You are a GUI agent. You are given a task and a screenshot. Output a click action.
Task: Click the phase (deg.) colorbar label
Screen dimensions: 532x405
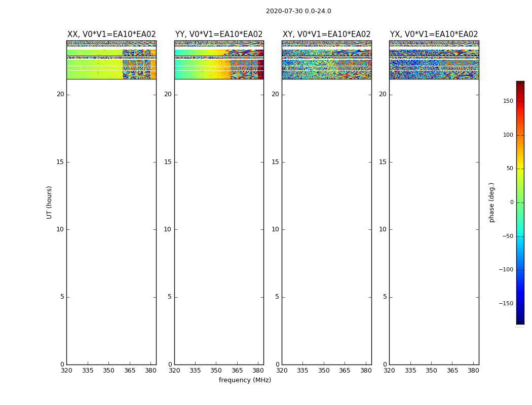point(491,202)
